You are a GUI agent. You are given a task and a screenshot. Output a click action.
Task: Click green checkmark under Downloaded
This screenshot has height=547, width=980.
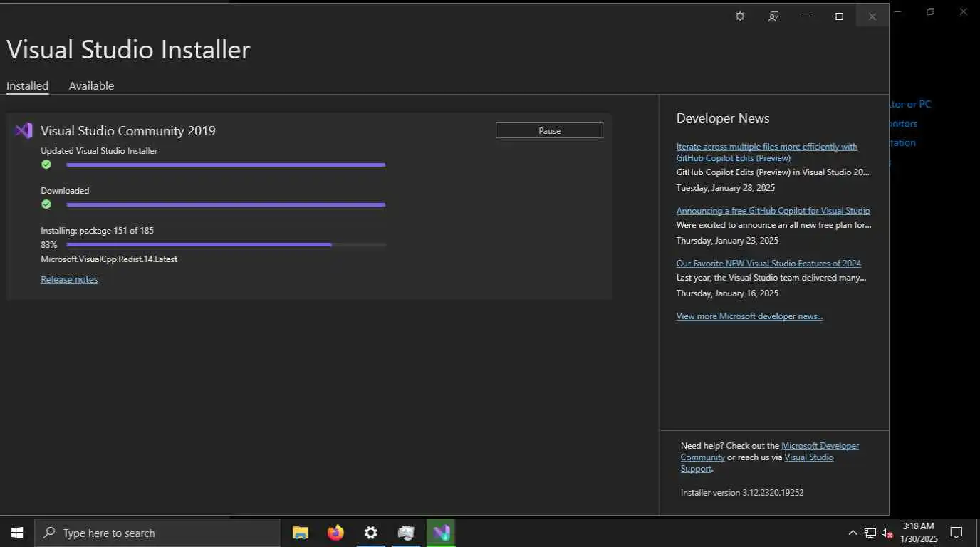coord(46,204)
